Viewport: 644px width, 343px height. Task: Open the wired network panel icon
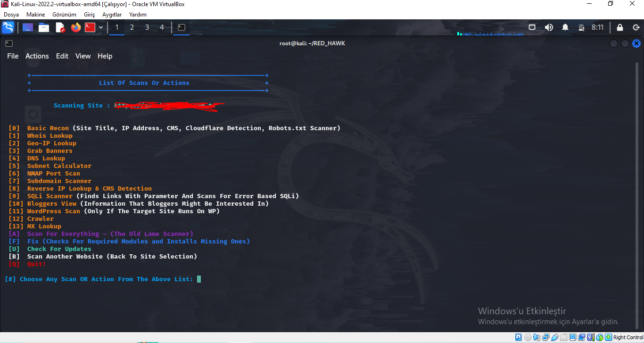pyautogui.click(x=532, y=27)
